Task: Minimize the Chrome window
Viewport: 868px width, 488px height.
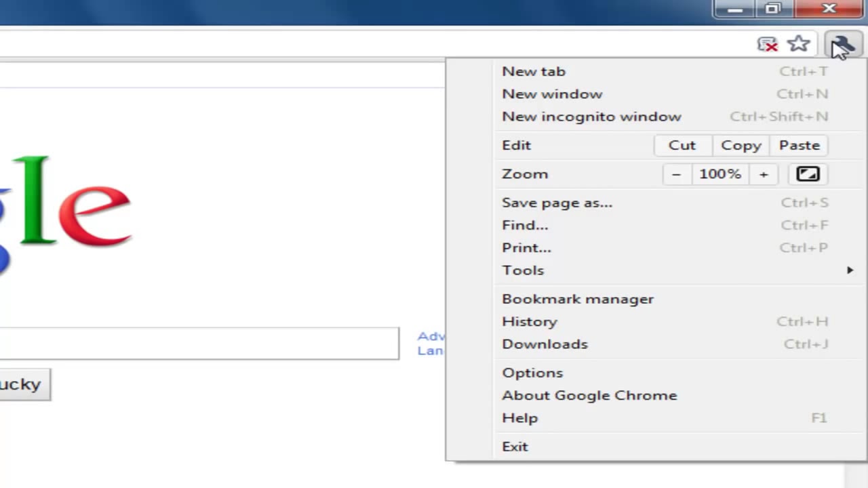Action: coord(735,9)
